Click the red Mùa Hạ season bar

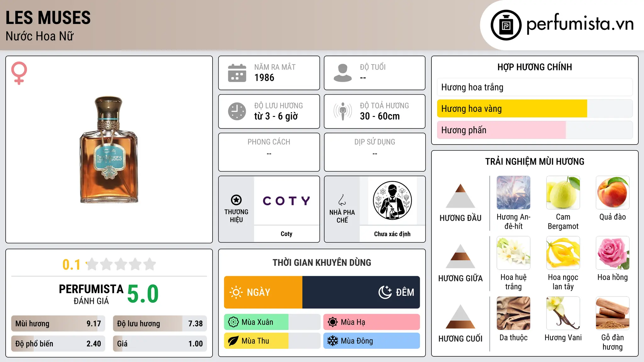[372, 322]
